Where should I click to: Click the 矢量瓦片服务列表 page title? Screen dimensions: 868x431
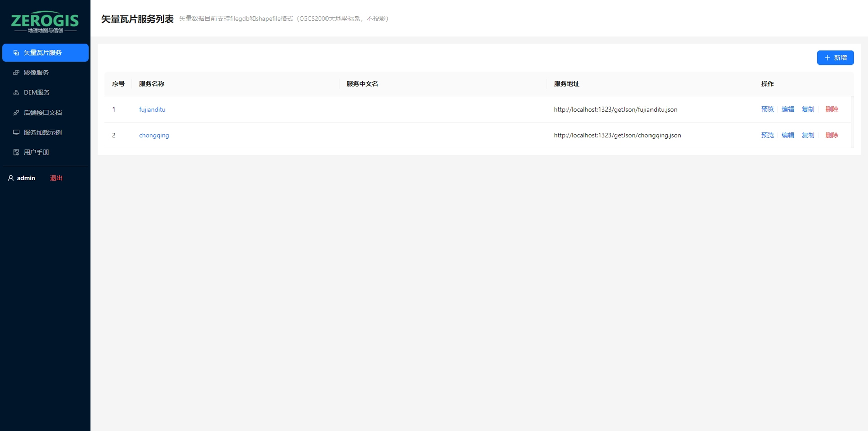[x=138, y=19]
